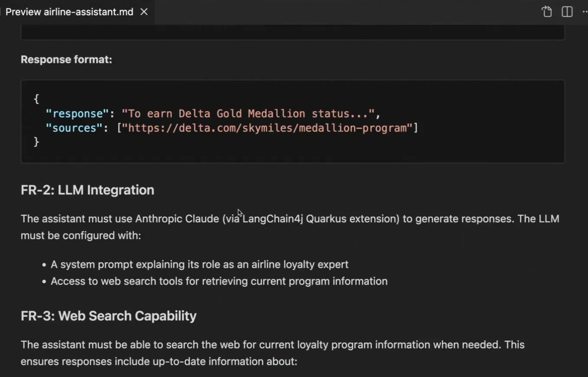Viewport: 588px width, 377px height.
Task: Click the Show Source icon in the editor toolbar
Action: 547,12
